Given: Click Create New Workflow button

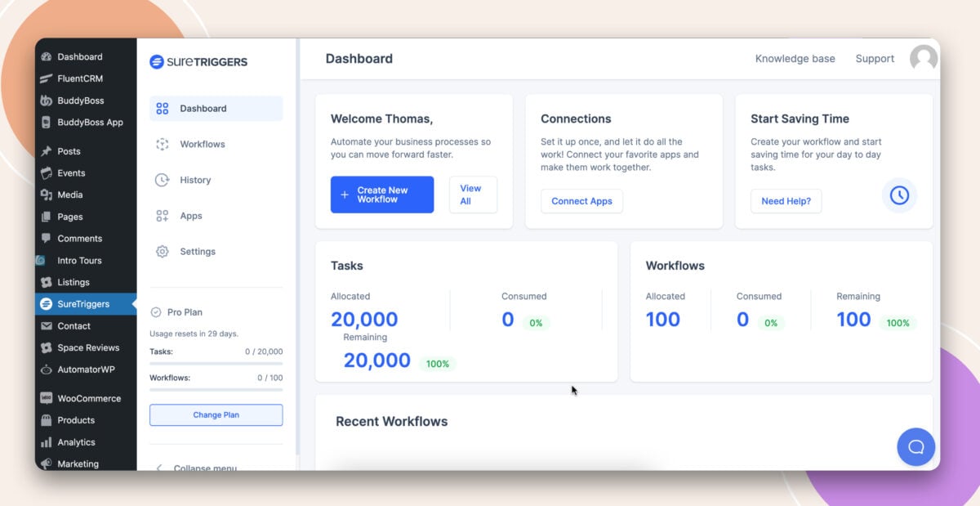Looking at the screenshot, I should point(381,195).
